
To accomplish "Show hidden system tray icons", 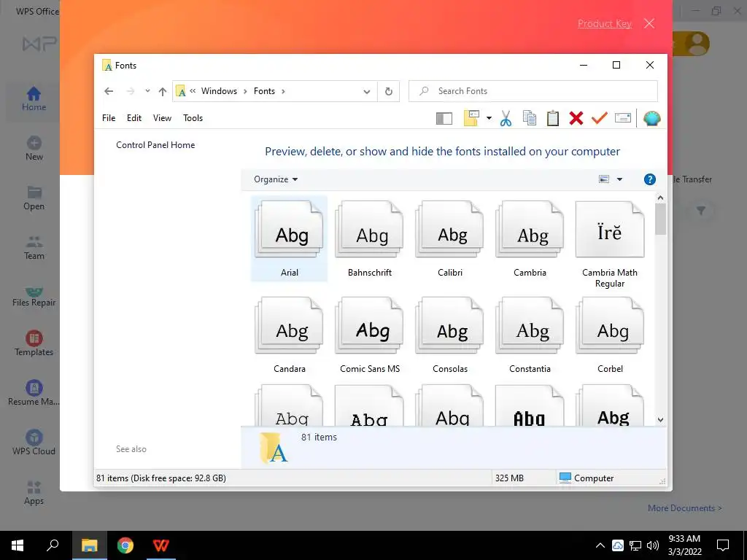I will [x=600, y=545].
